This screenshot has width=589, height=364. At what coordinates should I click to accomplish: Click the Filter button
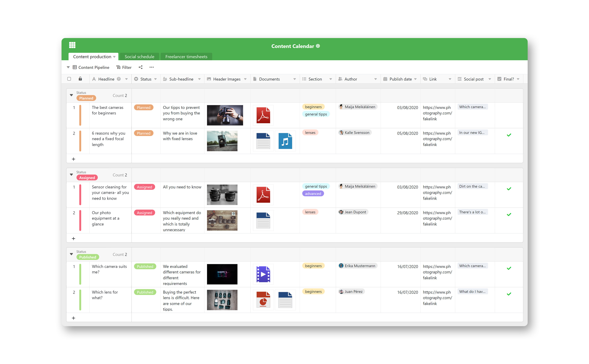(x=124, y=67)
